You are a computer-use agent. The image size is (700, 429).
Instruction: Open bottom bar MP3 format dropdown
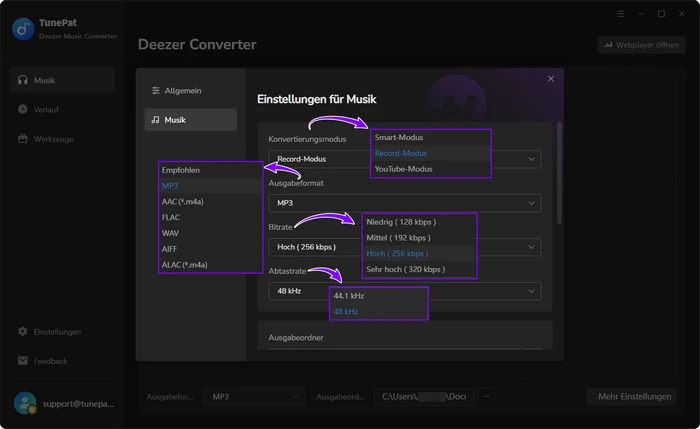pyautogui.click(x=254, y=396)
